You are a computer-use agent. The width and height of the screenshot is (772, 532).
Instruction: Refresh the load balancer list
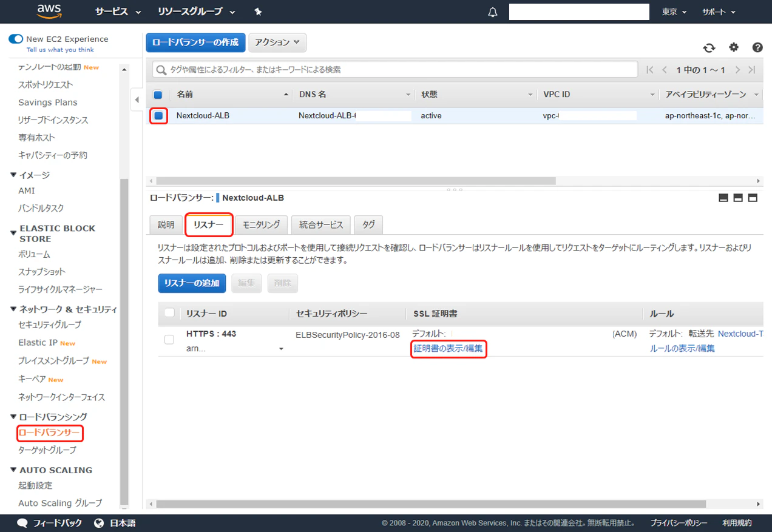tap(709, 48)
